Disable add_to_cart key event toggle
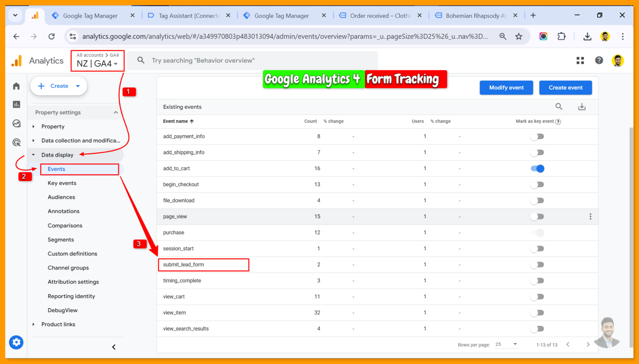This screenshot has height=364, width=639. click(537, 168)
